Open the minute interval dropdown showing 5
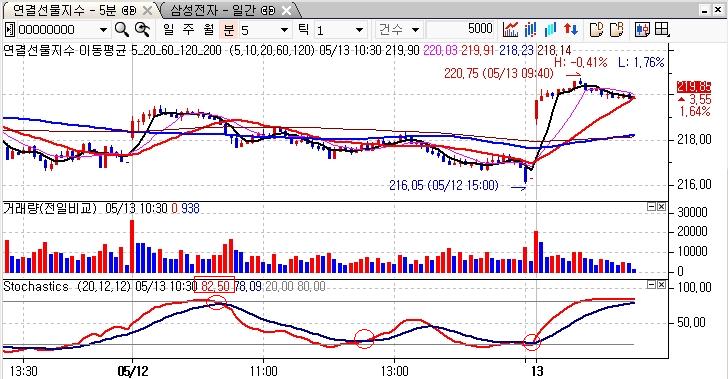This screenshot has height=379, width=728. pyautogui.click(x=284, y=30)
